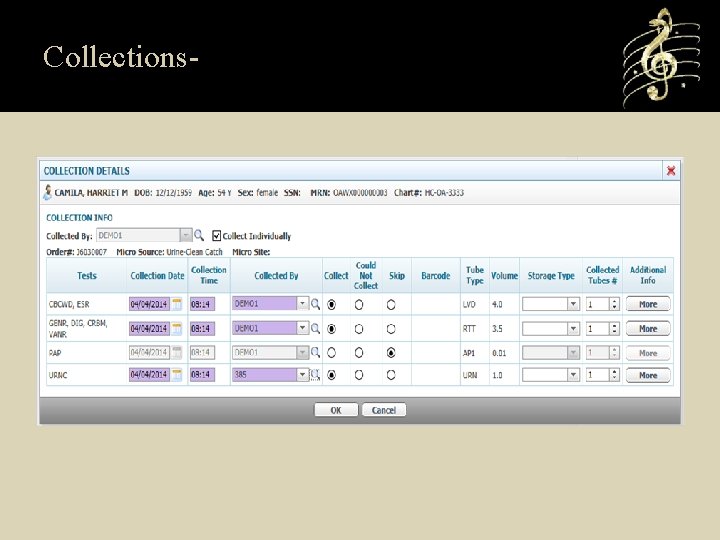Click Collection Time field for CBCWD, ESR
This screenshot has height=540, width=720.
coord(202,304)
